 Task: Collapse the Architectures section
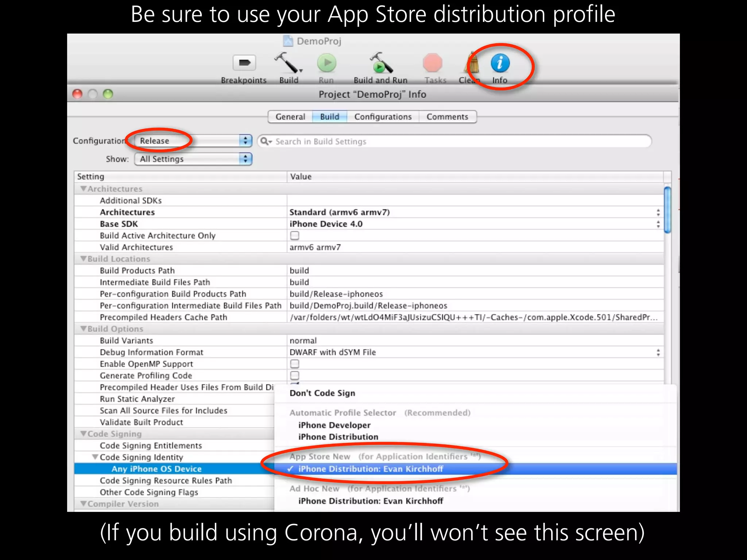click(84, 189)
